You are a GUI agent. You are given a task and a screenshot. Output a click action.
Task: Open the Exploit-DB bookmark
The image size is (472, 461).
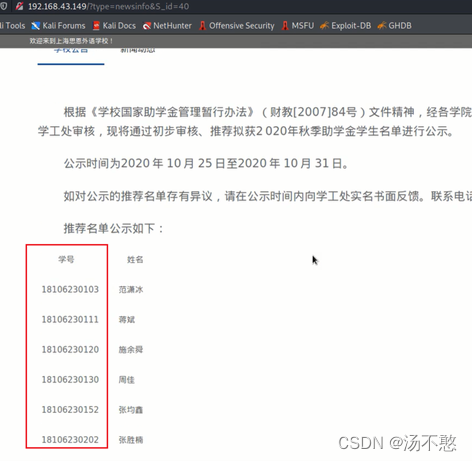tap(345, 26)
